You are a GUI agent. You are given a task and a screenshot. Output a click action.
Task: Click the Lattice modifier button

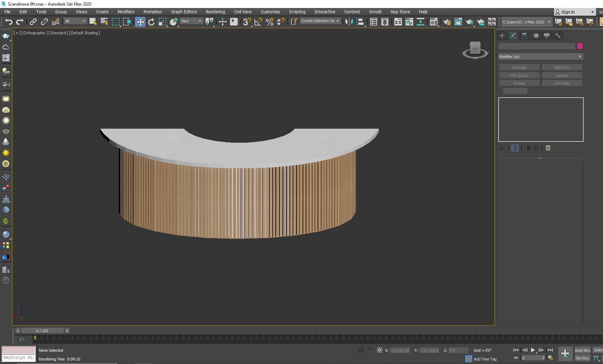pos(562,76)
